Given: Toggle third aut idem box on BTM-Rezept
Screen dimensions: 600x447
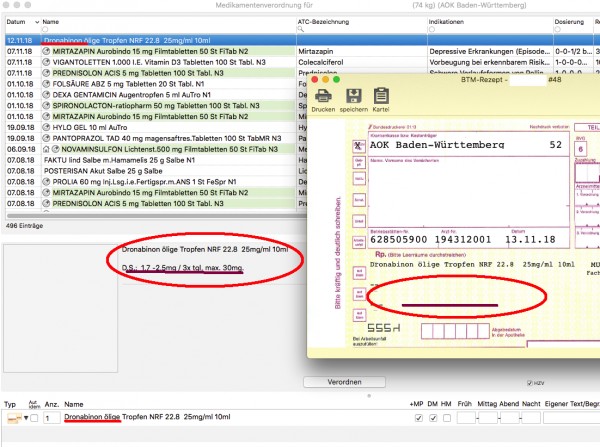Looking at the screenshot, I should coord(359,315).
